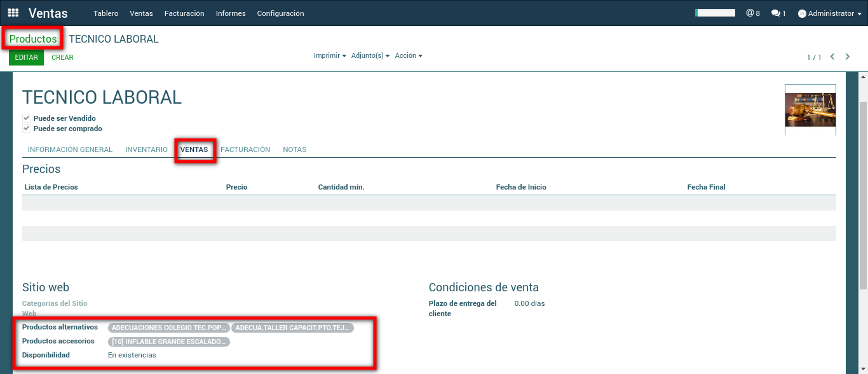Image resolution: width=868 pixels, height=374 pixels.
Task: Open the apps grid menu icon
Action: [13, 13]
